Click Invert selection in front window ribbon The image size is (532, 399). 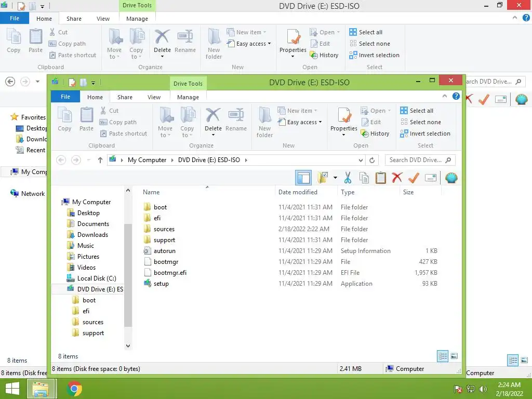425,134
